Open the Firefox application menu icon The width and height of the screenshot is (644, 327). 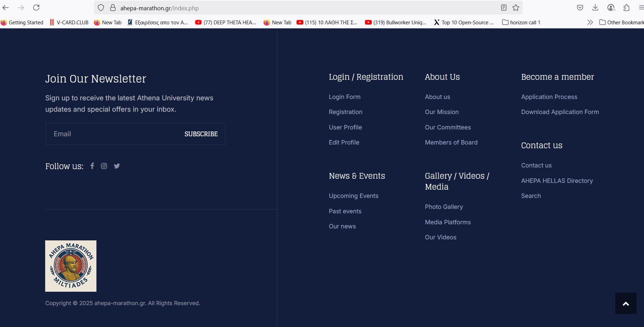pyautogui.click(x=641, y=8)
